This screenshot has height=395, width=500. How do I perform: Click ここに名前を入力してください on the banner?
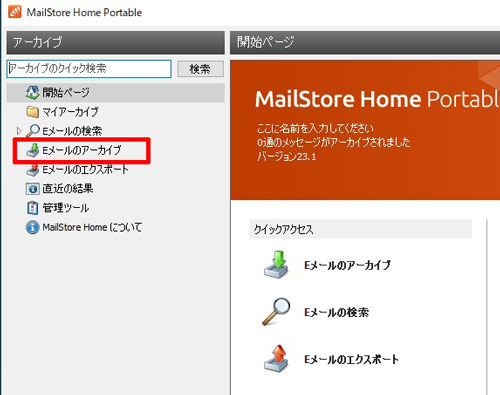click(x=315, y=128)
